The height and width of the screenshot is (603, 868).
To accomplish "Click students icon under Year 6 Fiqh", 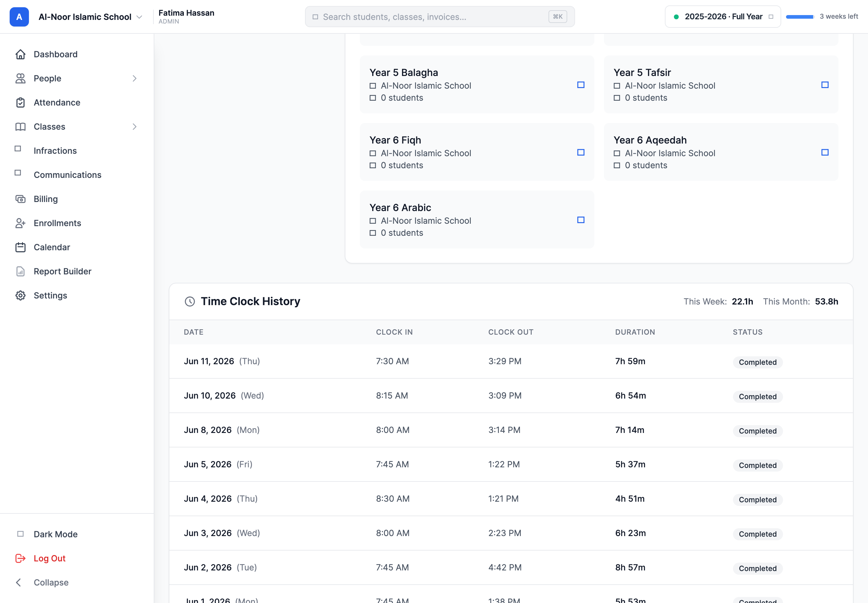I will tap(373, 166).
